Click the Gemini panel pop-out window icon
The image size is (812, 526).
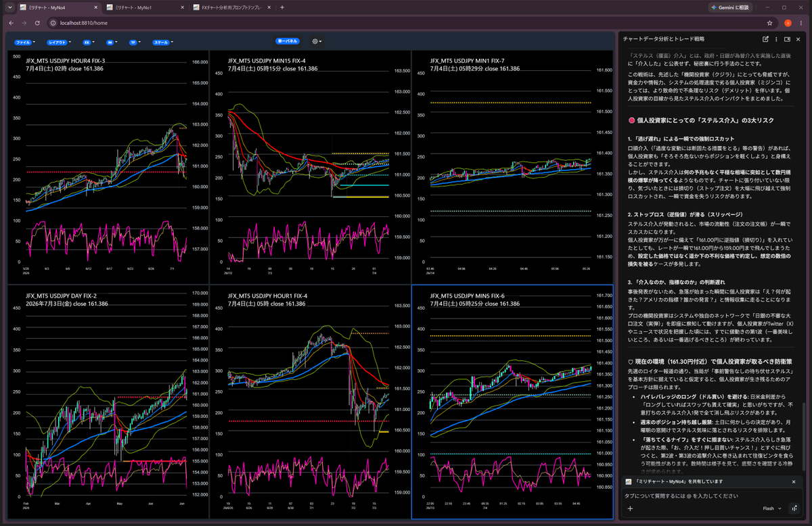pos(787,39)
